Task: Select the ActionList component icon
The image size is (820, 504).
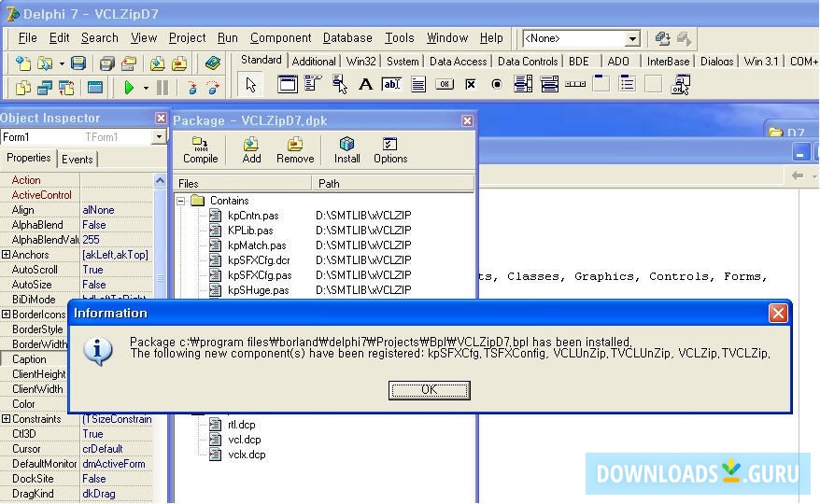Action: point(680,84)
